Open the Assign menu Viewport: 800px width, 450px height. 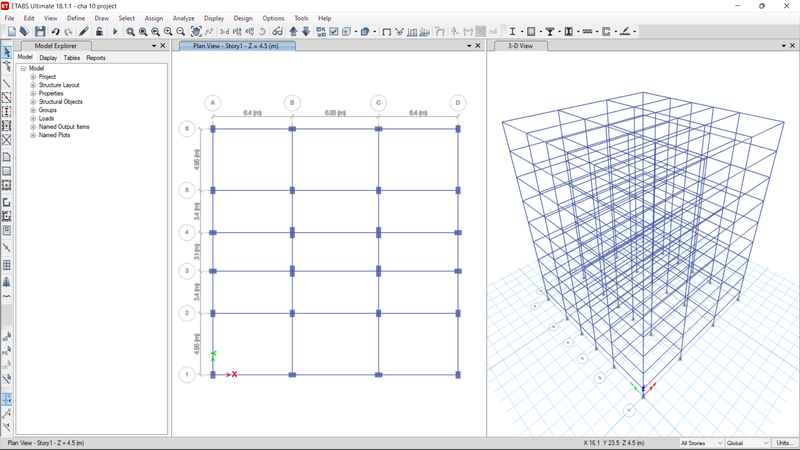pos(154,18)
